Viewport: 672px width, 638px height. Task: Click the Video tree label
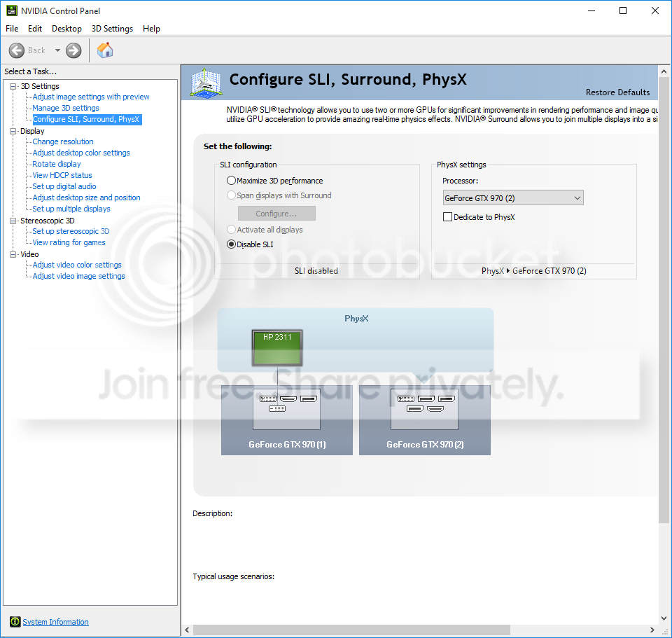pyautogui.click(x=29, y=254)
